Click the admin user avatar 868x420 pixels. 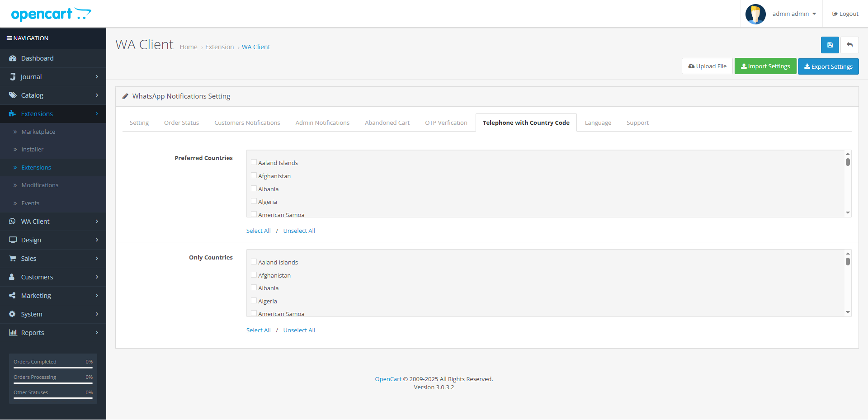click(x=755, y=14)
